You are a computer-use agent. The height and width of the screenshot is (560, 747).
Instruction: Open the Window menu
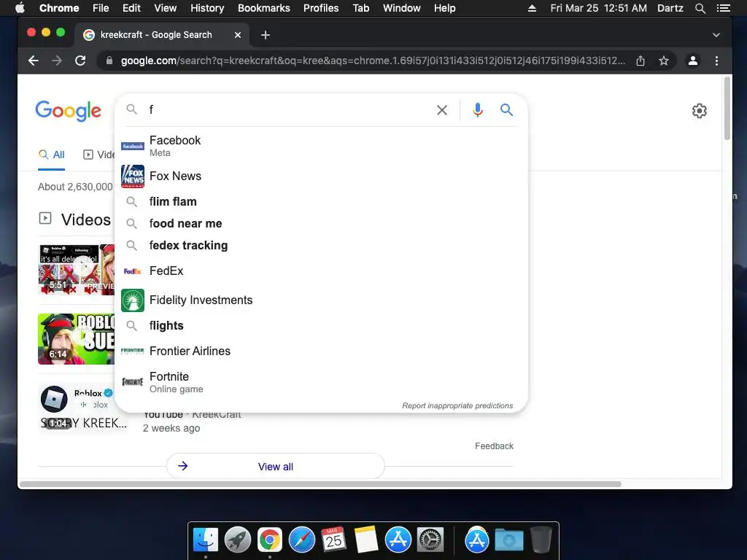402,8
